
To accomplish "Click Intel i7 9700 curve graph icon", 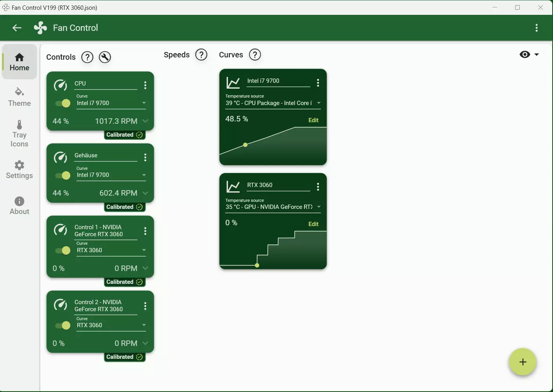I will (233, 82).
